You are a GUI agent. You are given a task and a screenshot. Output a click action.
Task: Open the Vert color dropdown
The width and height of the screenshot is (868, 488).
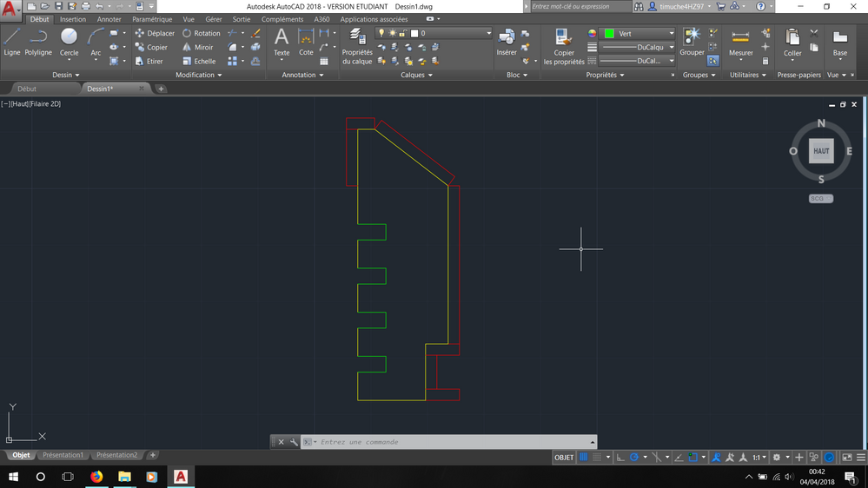(639, 34)
